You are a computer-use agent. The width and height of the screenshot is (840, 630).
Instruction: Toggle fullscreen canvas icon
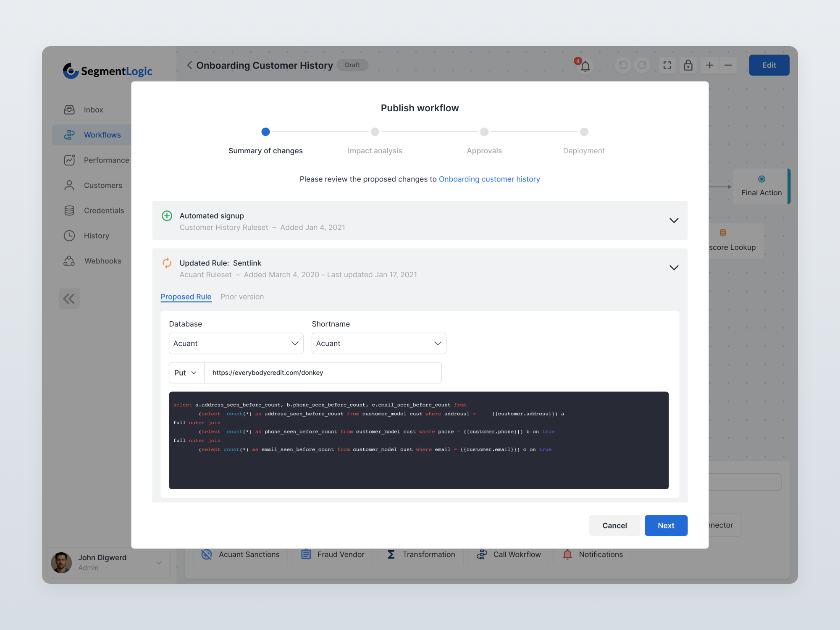pos(667,65)
